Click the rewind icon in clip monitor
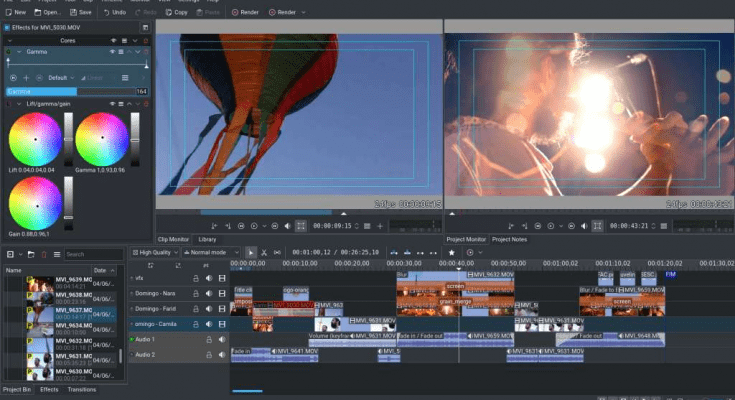The height and width of the screenshot is (400, 735). (x=241, y=226)
